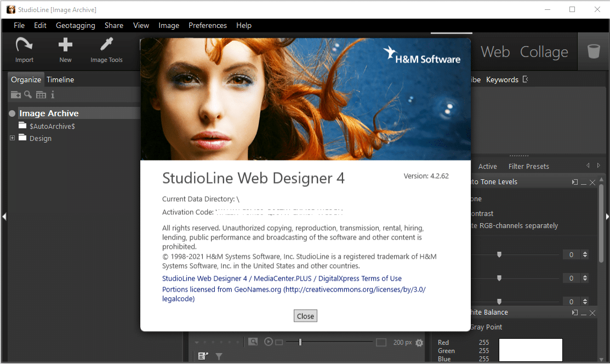Open the trash bin at top right
Screen dimensions: 610x364
tap(594, 50)
